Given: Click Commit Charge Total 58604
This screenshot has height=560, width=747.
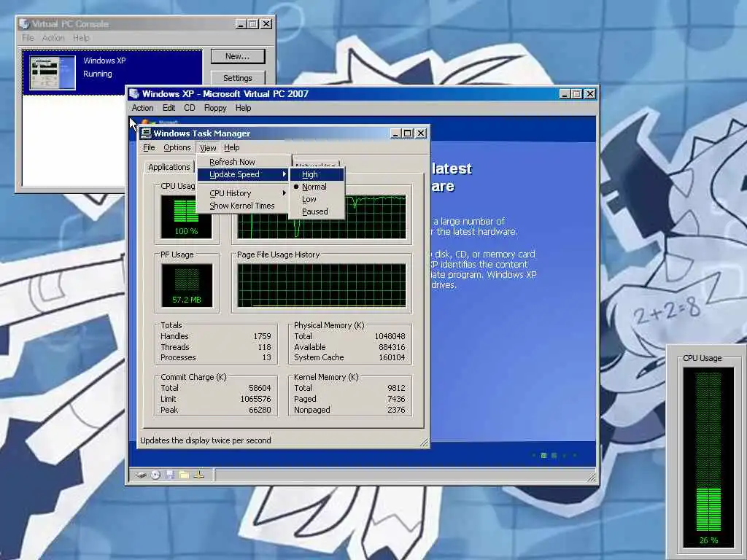Looking at the screenshot, I should coord(260,388).
